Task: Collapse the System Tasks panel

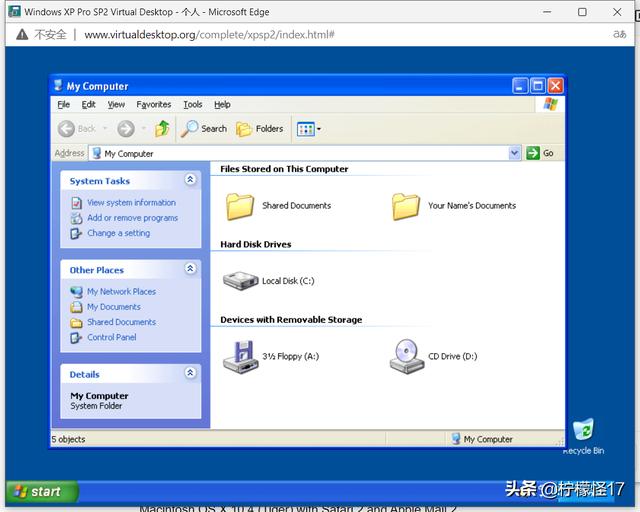Action: pyautogui.click(x=190, y=180)
